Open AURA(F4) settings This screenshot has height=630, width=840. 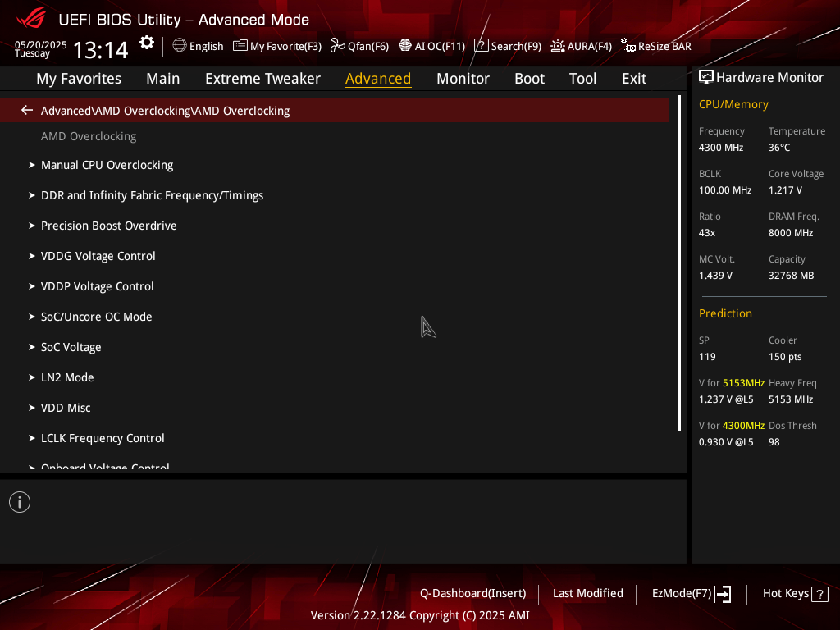(589, 46)
